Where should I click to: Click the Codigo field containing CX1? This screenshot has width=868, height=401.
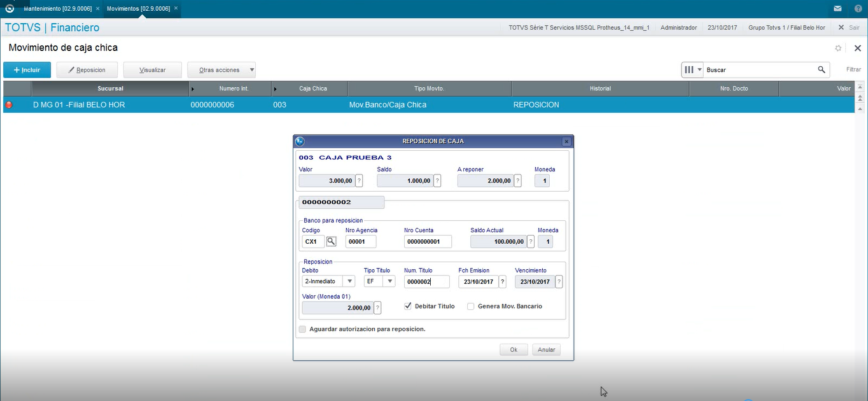tap(313, 242)
